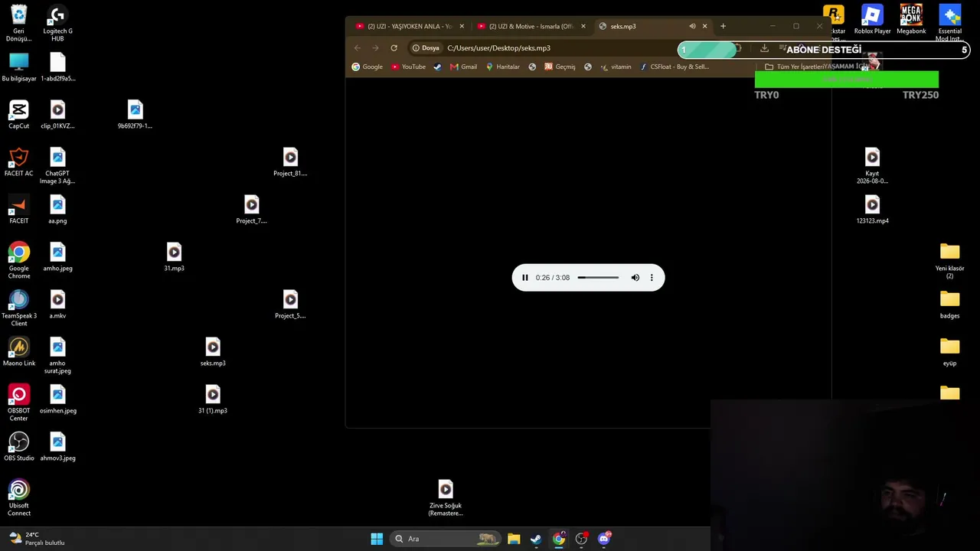Select the seks.mp3 file on desktop
The height and width of the screenshot is (551, 980).
213,353
